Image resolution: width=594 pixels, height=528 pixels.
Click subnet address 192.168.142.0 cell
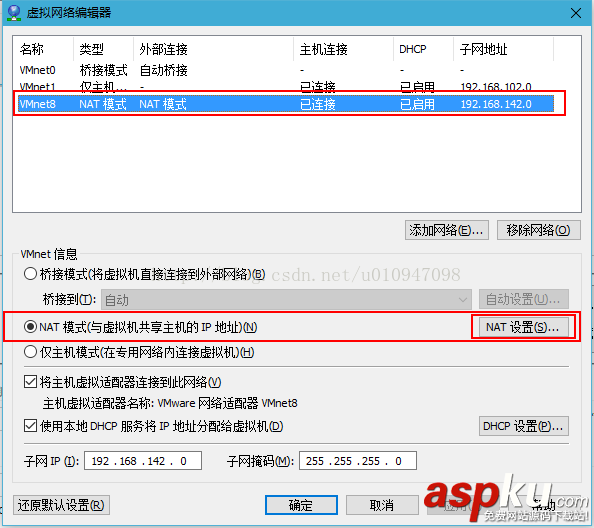tap(496, 104)
